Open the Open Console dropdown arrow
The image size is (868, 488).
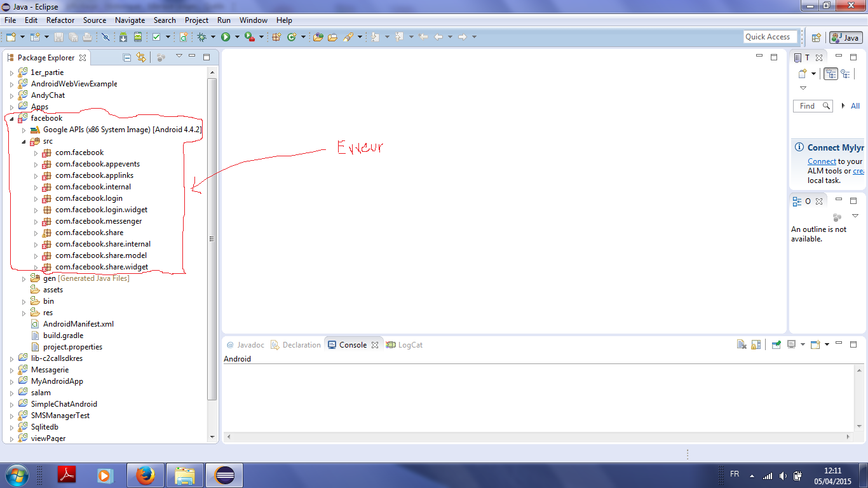coord(827,344)
